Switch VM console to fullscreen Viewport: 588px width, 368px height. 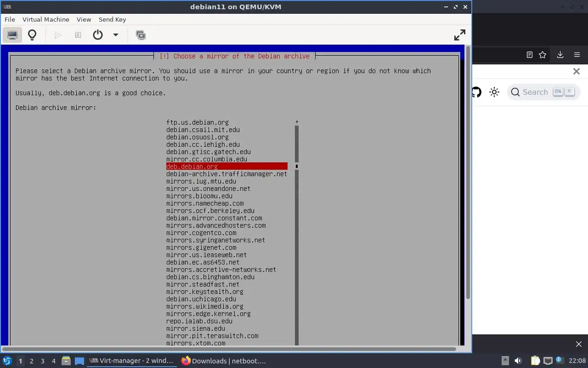point(459,35)
